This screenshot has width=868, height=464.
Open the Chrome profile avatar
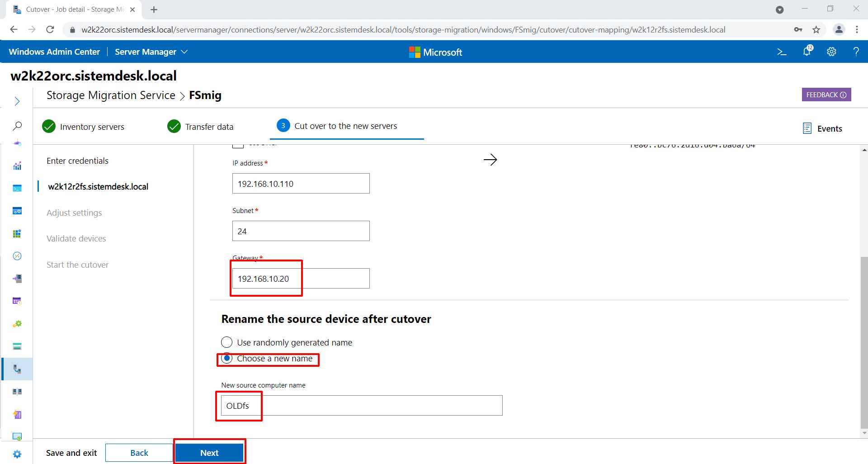pyautogui.click(x=839, y=30)
